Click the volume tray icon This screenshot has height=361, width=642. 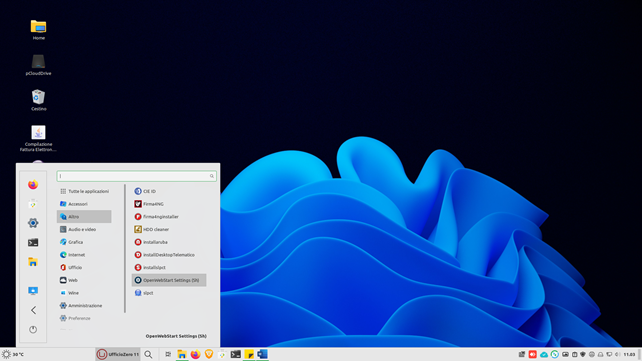coord(617,354)
